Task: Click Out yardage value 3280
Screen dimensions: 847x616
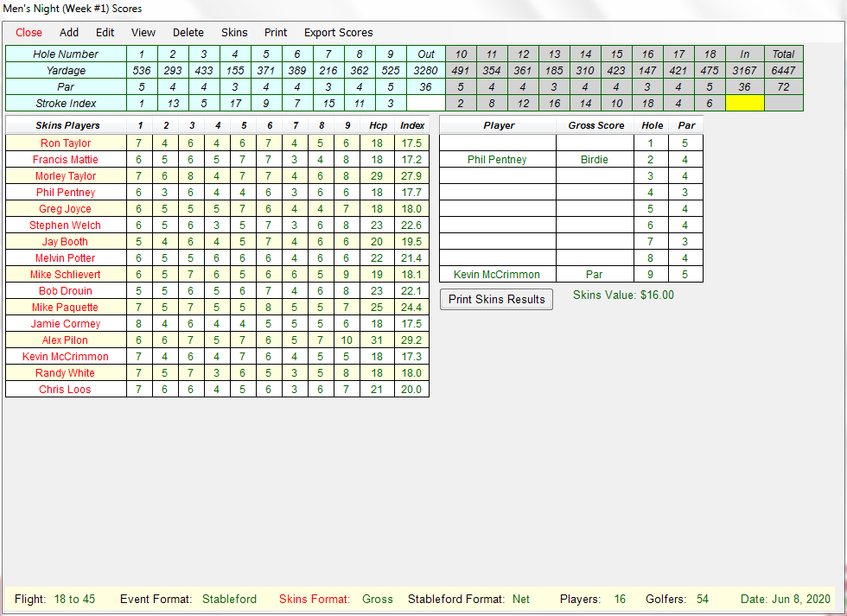Action: coord(425,70)
